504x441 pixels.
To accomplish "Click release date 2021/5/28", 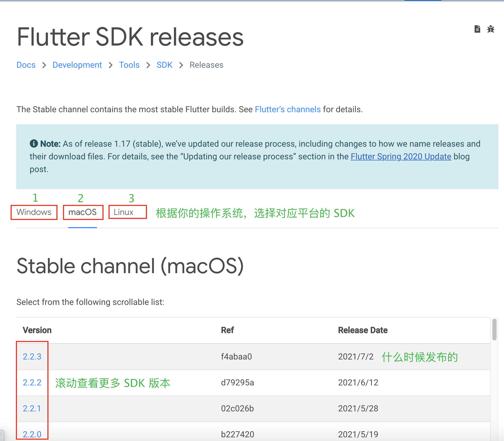I will point(358,408).
